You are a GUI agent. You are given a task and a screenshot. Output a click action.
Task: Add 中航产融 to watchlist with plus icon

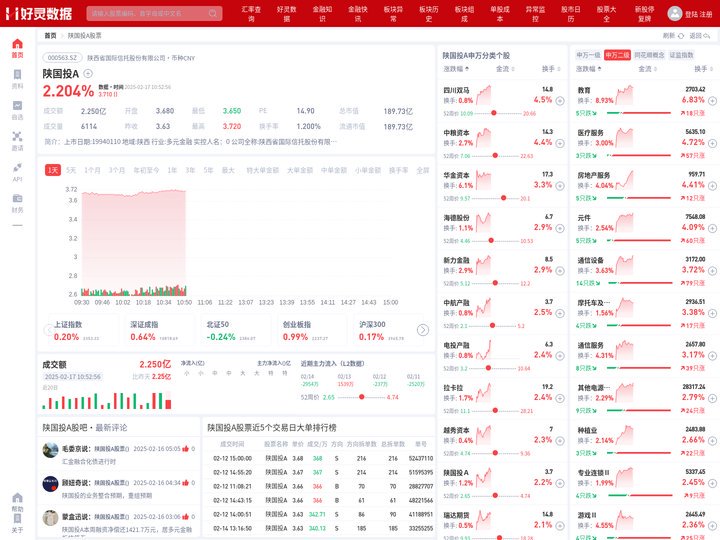click(560, 313)
